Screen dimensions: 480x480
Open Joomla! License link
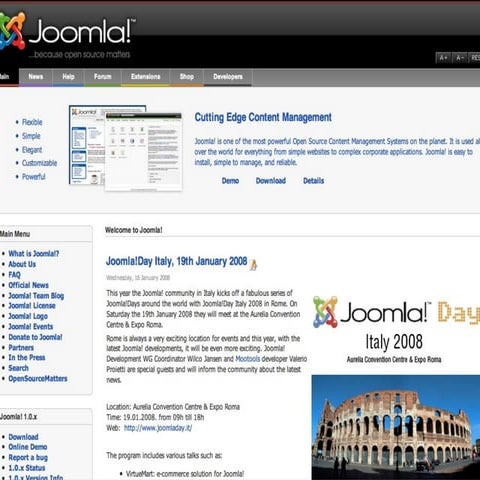pos(32,306)
